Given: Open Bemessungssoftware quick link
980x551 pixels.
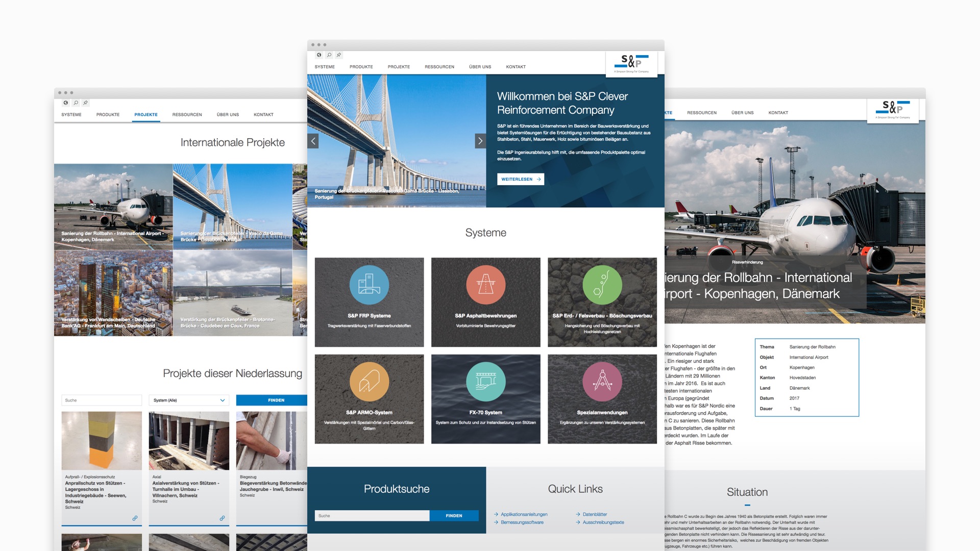Looking at the screenshot, I should point(522,522).
